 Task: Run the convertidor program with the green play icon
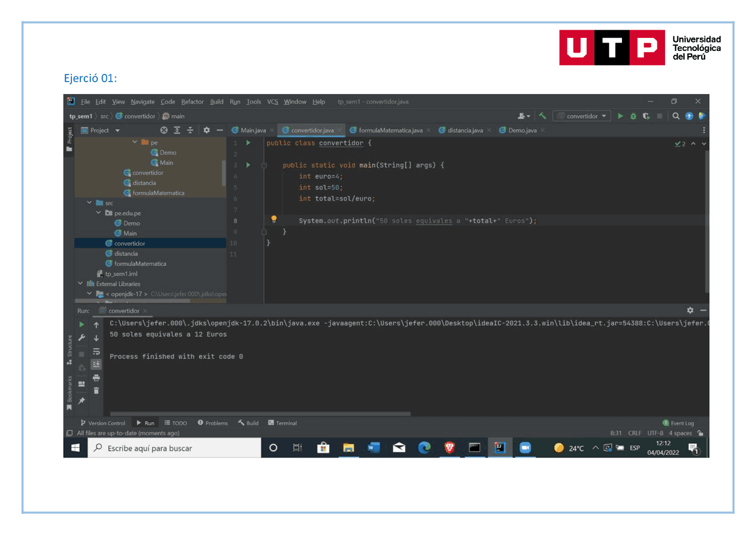[x=620, y=116]
